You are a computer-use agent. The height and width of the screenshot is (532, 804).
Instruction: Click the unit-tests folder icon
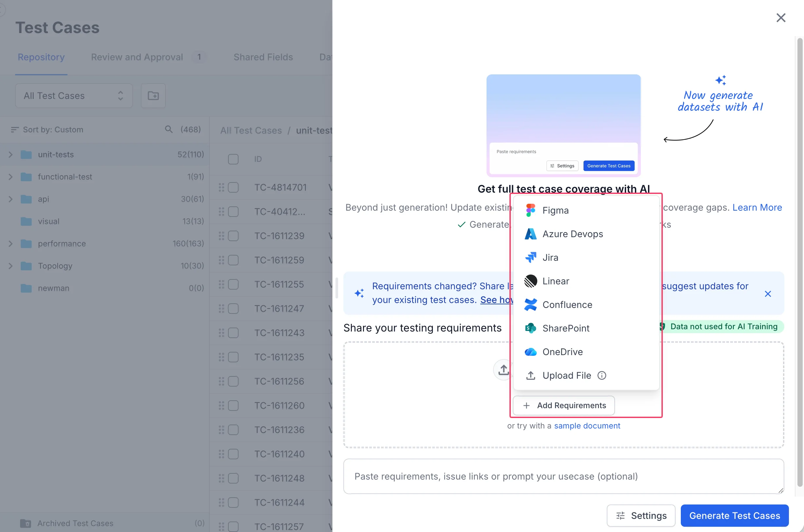pos(26,155)
